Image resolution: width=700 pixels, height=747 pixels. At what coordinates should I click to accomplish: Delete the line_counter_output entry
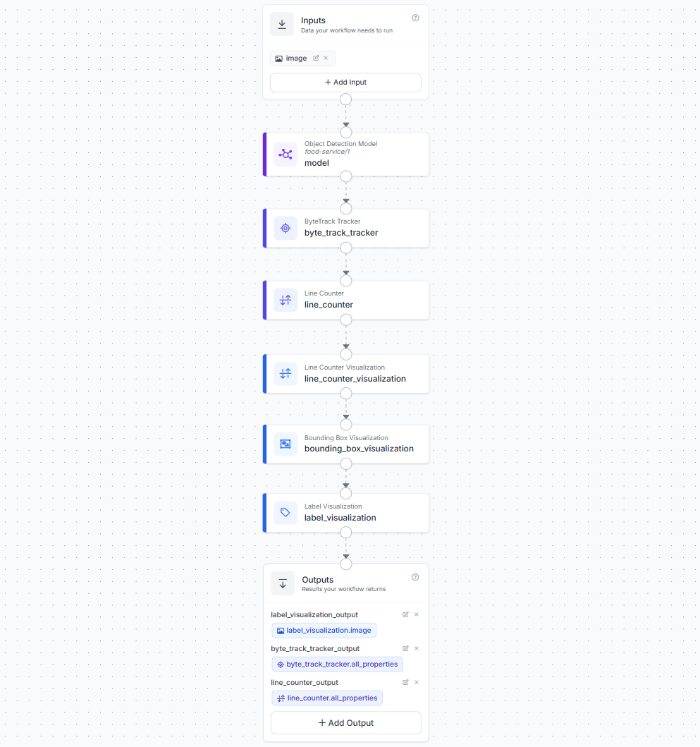(x=417, y=682)
